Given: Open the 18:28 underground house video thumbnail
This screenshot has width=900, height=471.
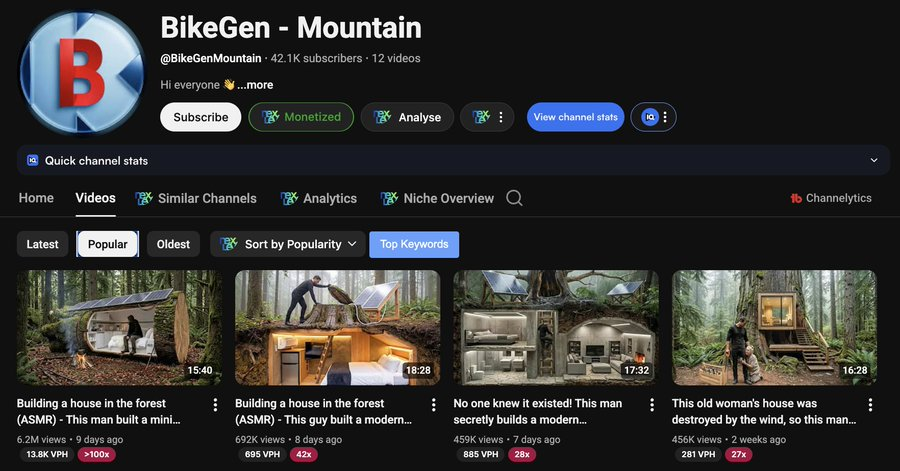Looking at the screenshot, I should pyautogui.click(x=338, y=328).
